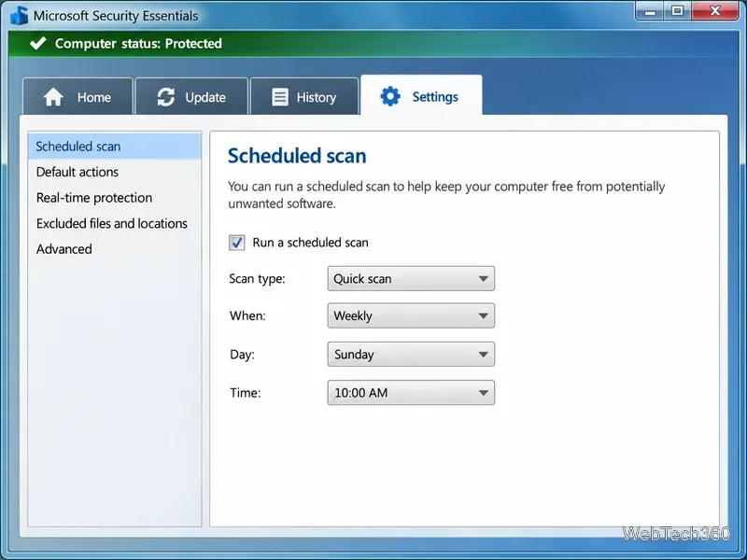Maximize the Security Essentials window
This screenshot has height=560, width=747.
[678, 11]
